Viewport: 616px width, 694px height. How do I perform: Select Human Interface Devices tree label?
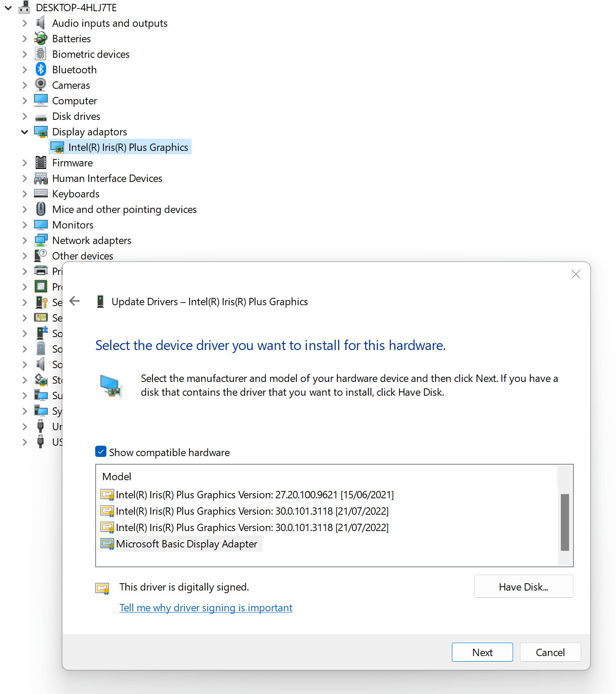coord(107,178)
